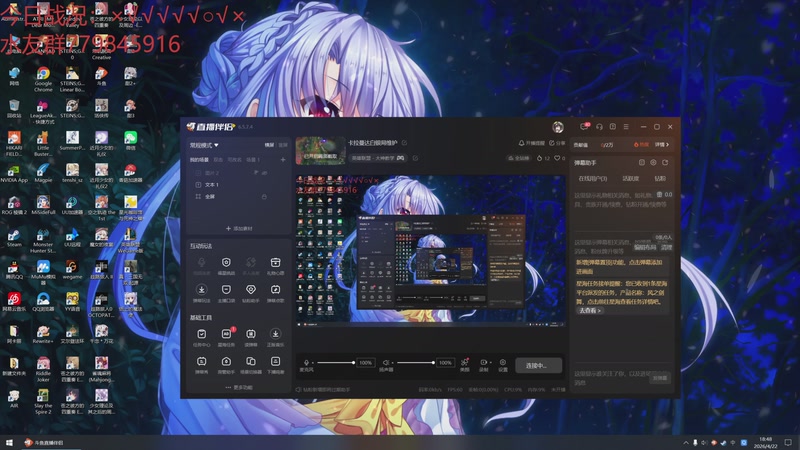Click the 去查看 link in message
This screenshot has width=800, height=450.
click(x=588, y=311)
